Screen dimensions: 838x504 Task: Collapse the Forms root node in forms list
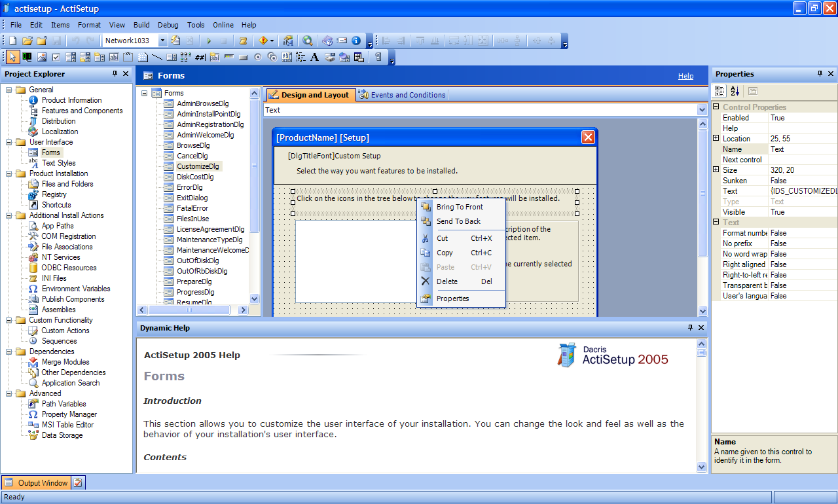point(144,93)
